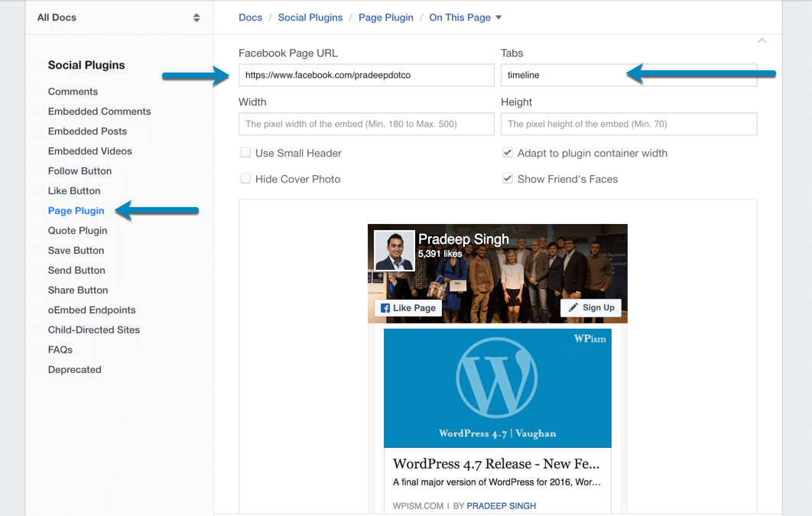The height and width of the screenshot is (516, 812).
Task: Select Page Plugin in the sidebar
Action: (x=76, y=211)
